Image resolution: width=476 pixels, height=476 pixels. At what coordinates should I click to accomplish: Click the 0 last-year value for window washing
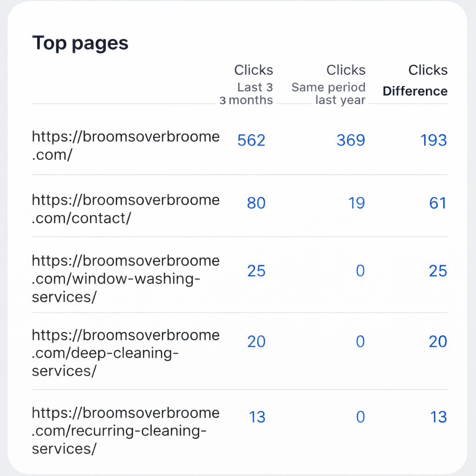(360, 271)
